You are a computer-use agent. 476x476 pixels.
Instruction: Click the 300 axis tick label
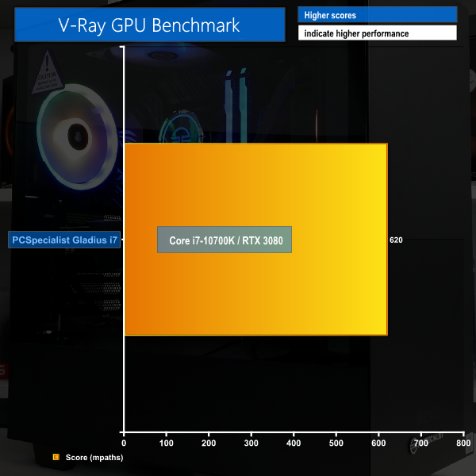251,443
